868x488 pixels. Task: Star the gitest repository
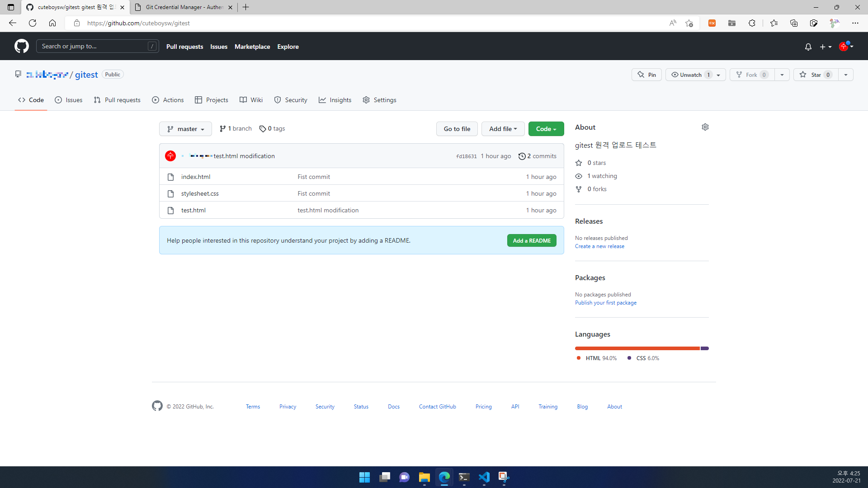coord(816,75)
